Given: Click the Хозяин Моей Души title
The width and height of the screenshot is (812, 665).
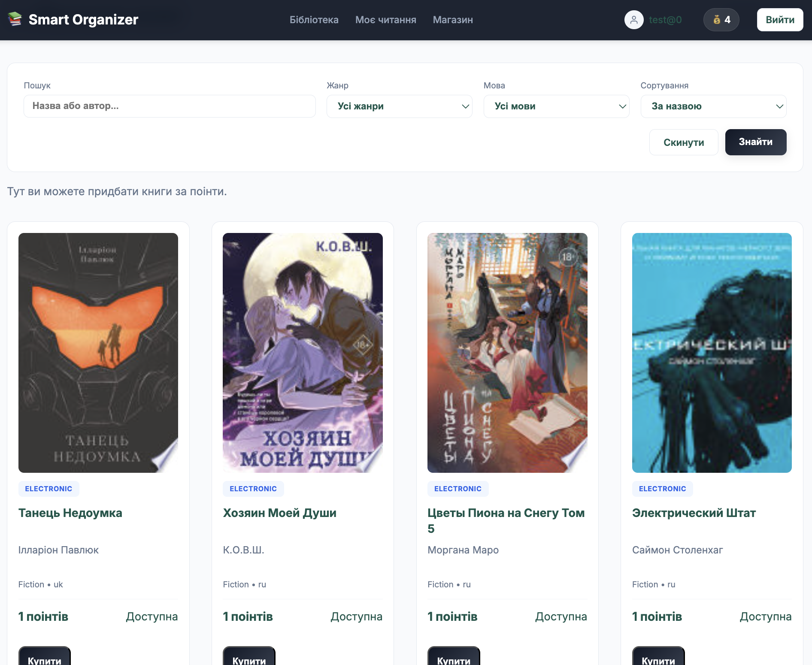Looking at the screenshot, I should 279,513.
